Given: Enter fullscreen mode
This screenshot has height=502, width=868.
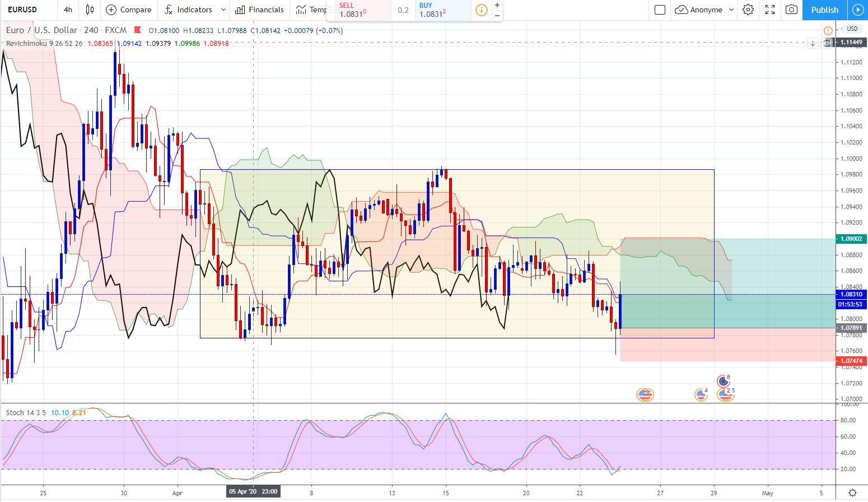Looking at the screenshot, I should tap(770, 10).
